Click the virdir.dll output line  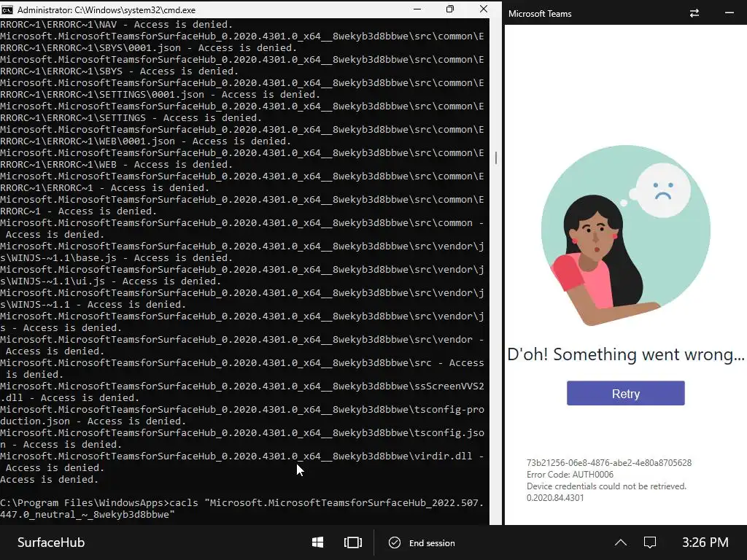click(241, 462)
